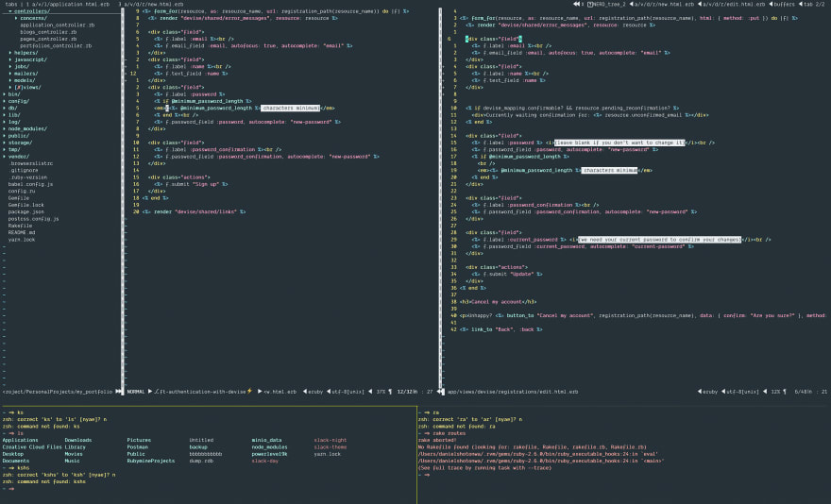Viewport: 831px width, 504px height.
Task: Click the left terminal prompt line at bottom
Action: coord(9,489)
